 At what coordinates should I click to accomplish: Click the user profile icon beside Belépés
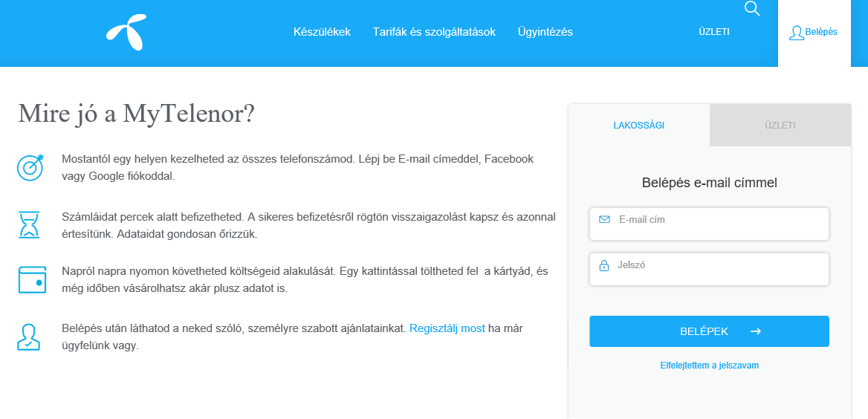[x=796, y=33]
